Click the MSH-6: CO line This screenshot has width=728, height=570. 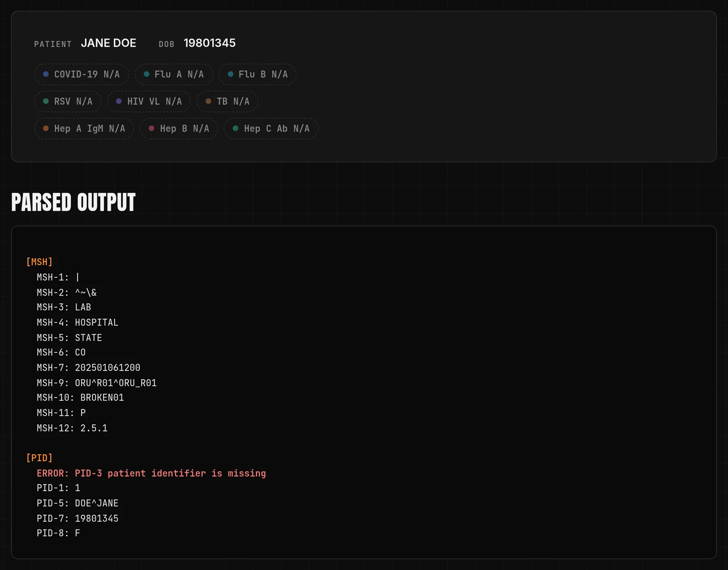61,352
